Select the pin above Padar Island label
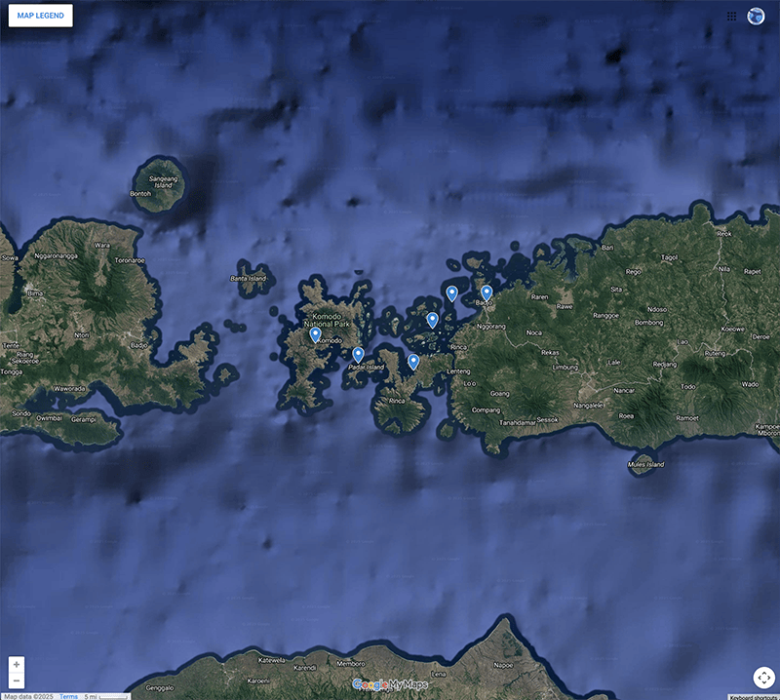The width and height of the screenshot is (780, 700). (x=358, y=354)
